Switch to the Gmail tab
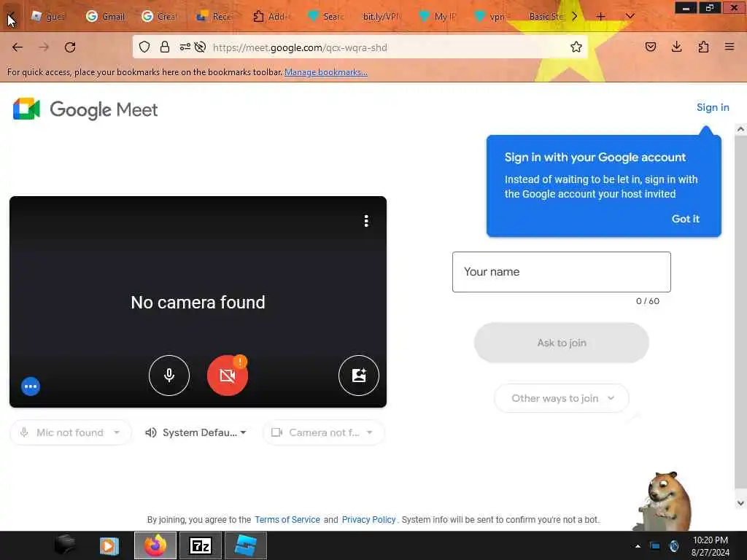Image resolution: width=747 pixels, height=560 pixels. tap(106, 16)
